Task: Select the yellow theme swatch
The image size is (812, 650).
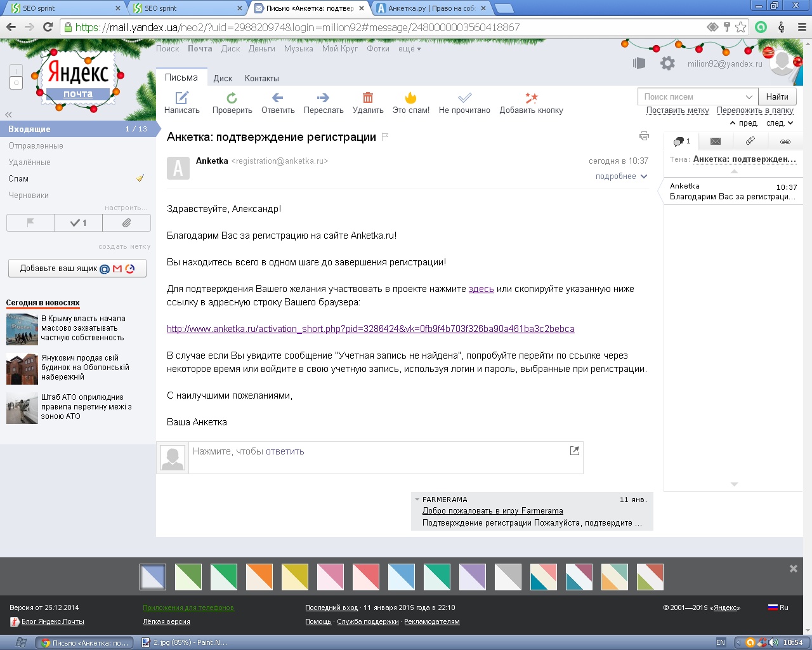Action: (x=295, y=577)
